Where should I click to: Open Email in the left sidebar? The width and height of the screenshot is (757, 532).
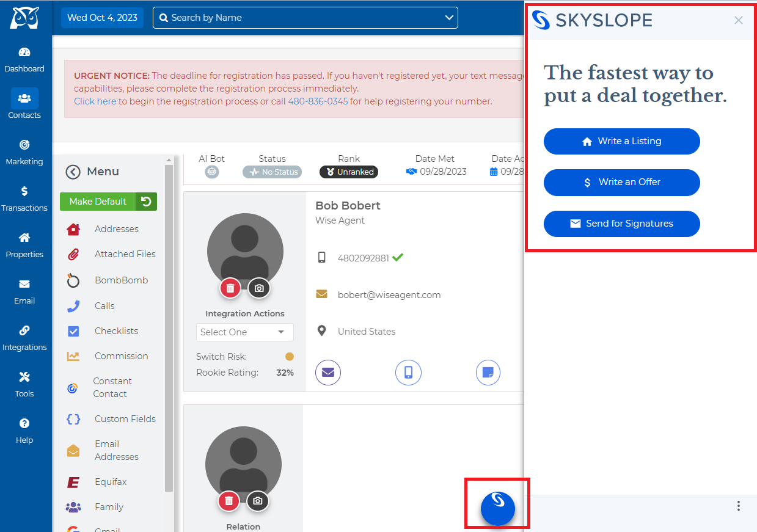tap(24, 292)
